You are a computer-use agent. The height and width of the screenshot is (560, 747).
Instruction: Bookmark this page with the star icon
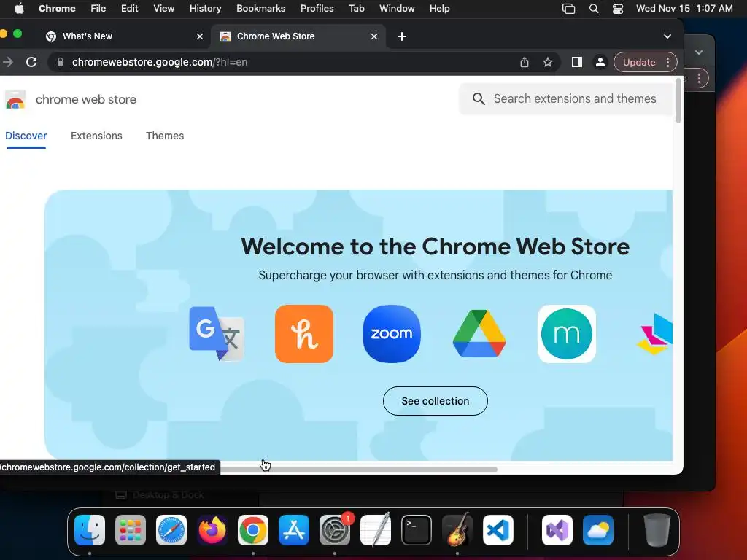[x=548, y=62]
